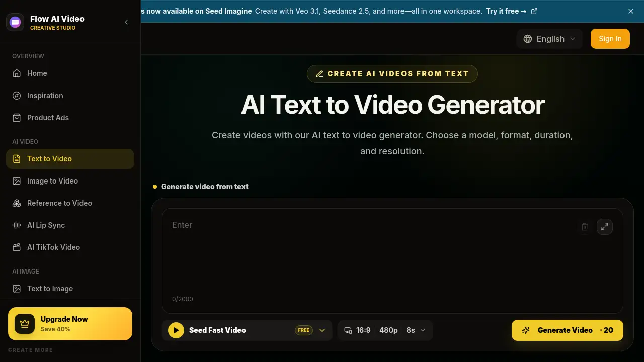
Task: Click the Generate video from text label
Action: click(205, 187)
